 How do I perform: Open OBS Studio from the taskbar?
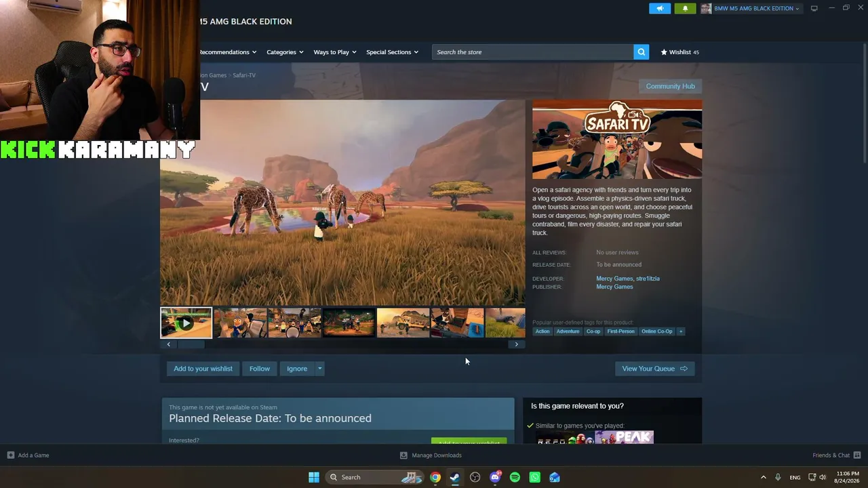pos(475,477)
